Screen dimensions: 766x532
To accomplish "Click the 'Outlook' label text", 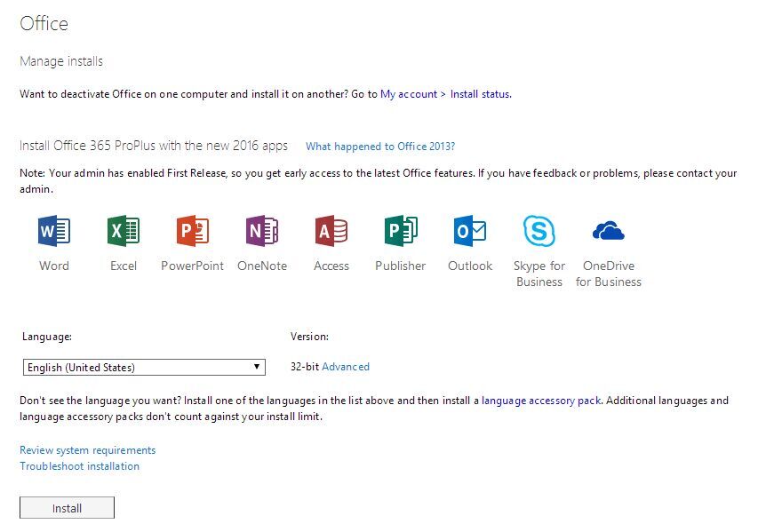I will tap(470, 266).
